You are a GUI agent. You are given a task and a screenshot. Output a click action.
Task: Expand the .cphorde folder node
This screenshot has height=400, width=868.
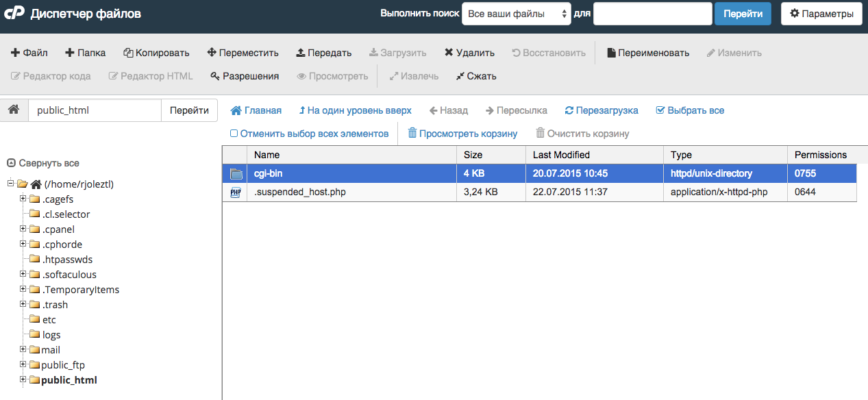point(23,244)
